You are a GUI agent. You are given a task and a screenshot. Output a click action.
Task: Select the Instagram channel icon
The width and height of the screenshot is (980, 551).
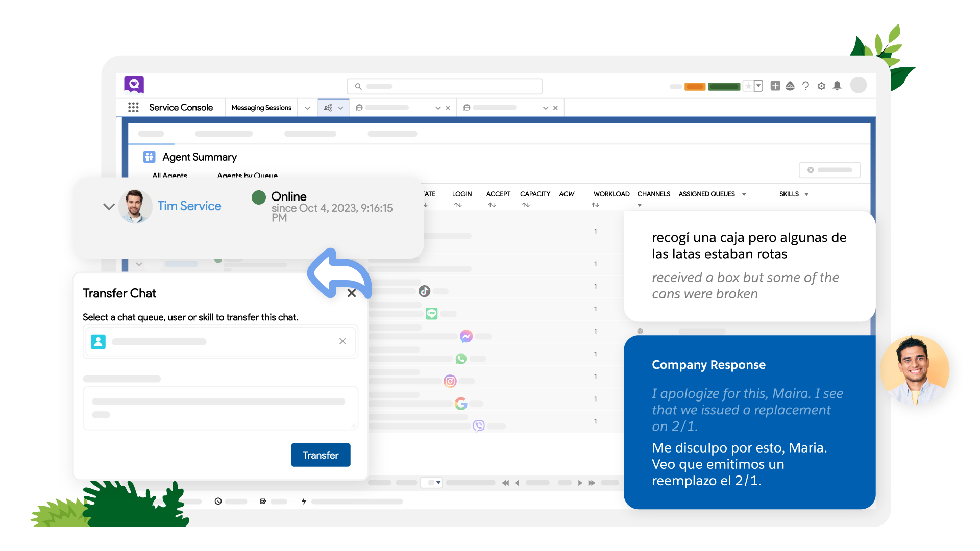tap(450, 381)
